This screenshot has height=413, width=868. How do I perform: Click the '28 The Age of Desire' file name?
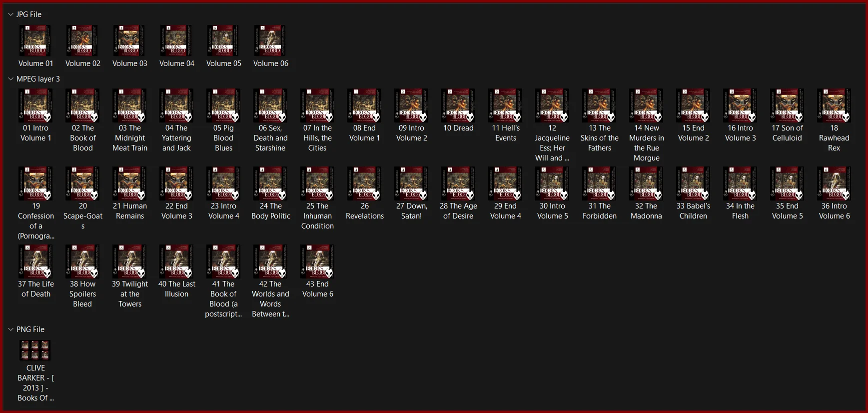[458, 211]
